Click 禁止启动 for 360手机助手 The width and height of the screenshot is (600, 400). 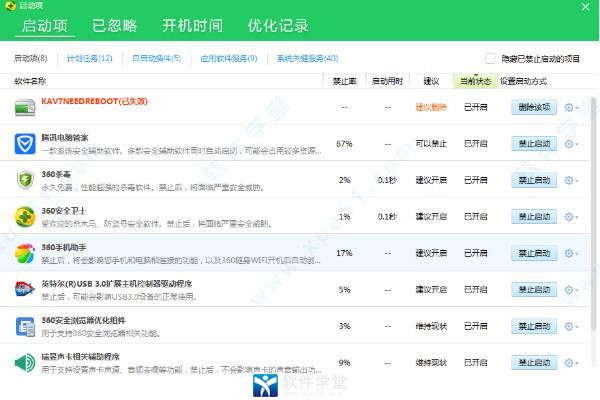pyautogui.click(x=534, y=253)
